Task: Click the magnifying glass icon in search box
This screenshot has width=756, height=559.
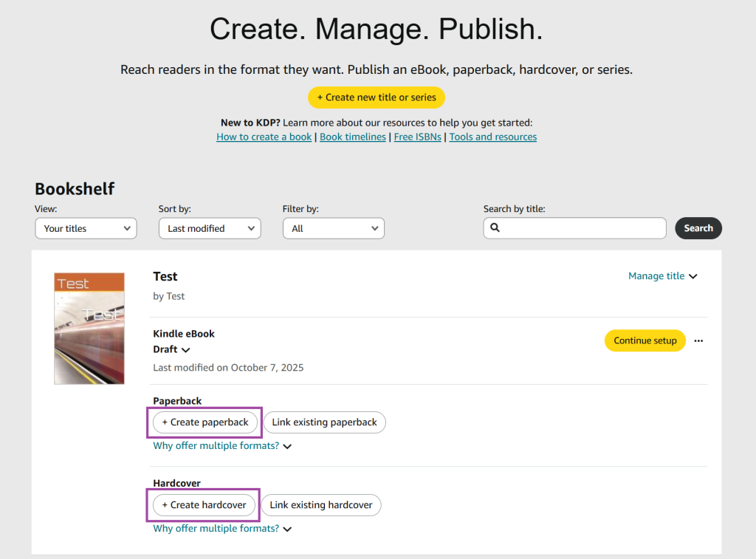Action: [494, 228]
